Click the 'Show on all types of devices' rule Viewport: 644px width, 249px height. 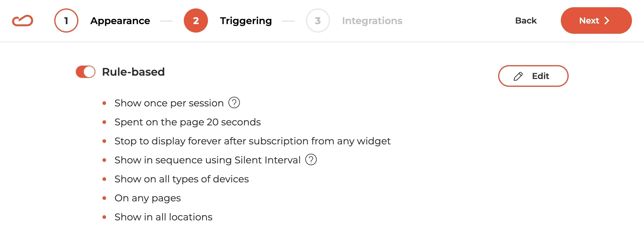(x=181, y=179)
